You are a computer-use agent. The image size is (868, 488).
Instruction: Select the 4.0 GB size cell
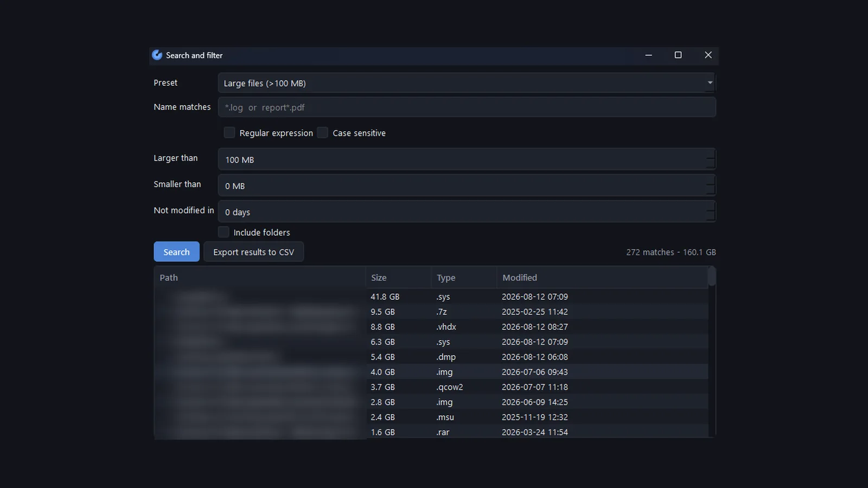tap(383, 372)
